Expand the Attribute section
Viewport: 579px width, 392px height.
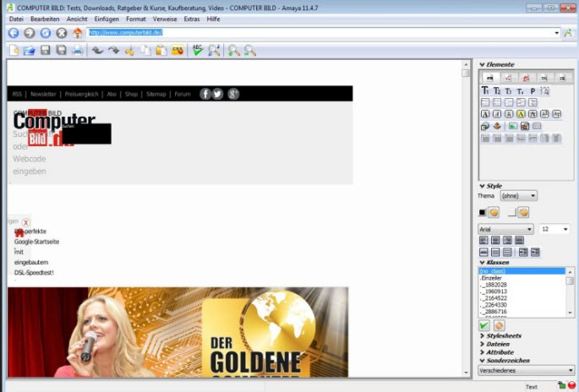pos(482,352)
